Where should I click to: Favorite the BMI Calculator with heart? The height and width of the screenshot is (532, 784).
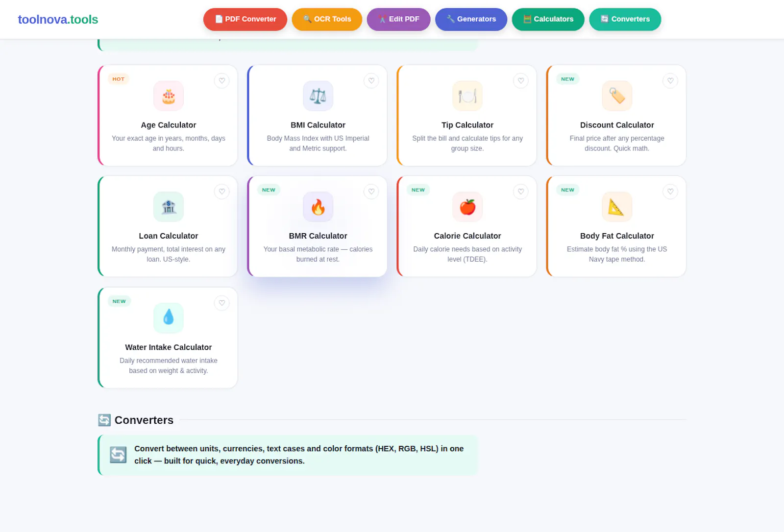coord(371,81)
